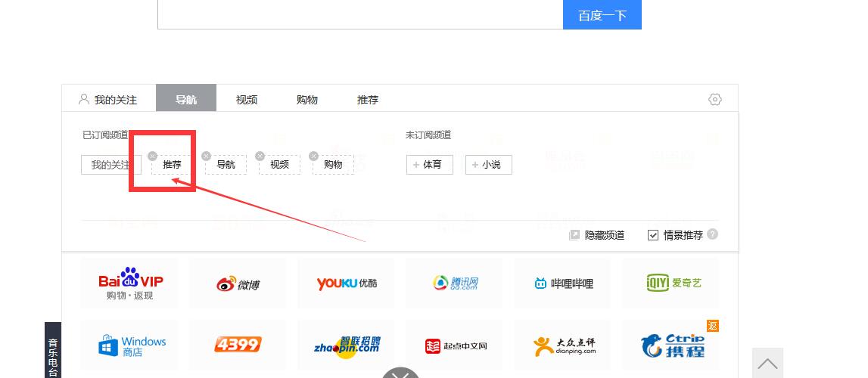Close the panel with bottom round X button
The height and width of the screenshot is (378, 868).
coord(401,373)
